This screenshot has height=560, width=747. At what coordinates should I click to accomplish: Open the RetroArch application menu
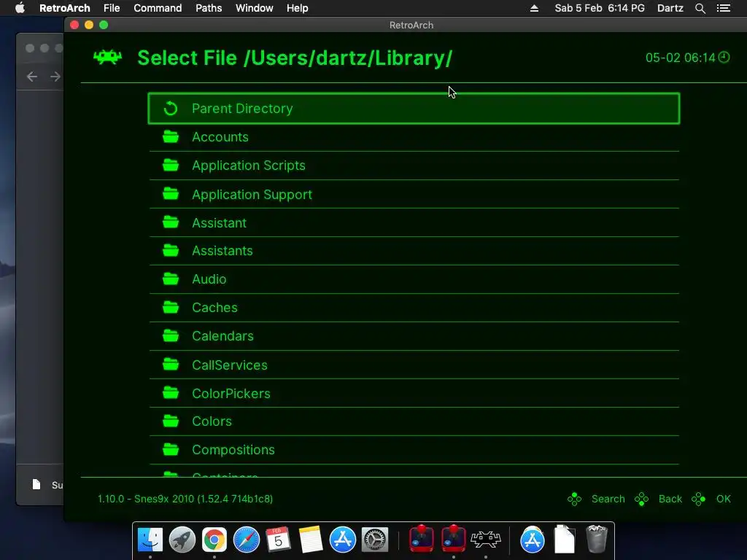[65, 8]
